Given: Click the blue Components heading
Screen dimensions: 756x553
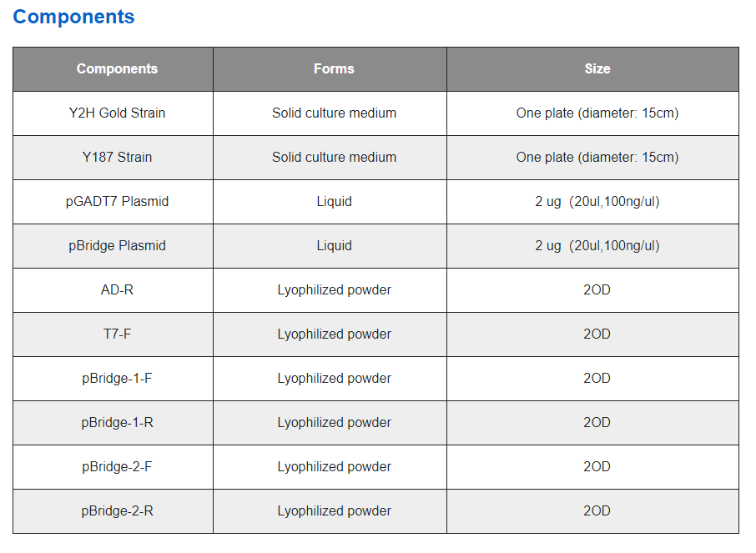Looking at the screenshot, I should tap(73, 17).
